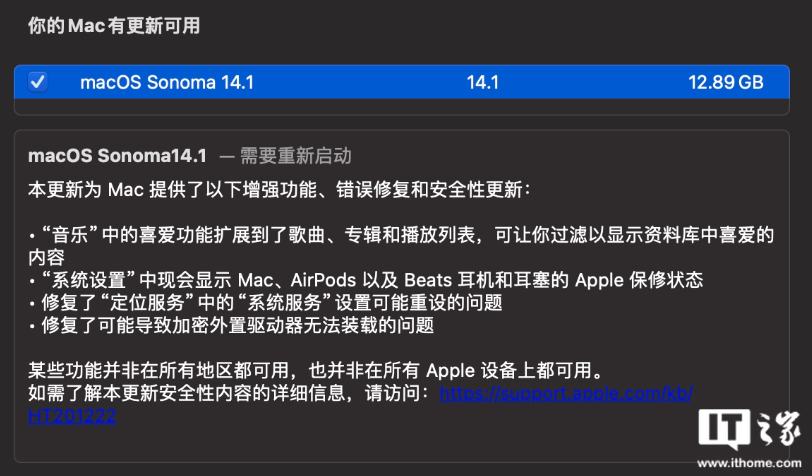
Task: Click the www.ithome.com watermark text
Action: (749, 463)
